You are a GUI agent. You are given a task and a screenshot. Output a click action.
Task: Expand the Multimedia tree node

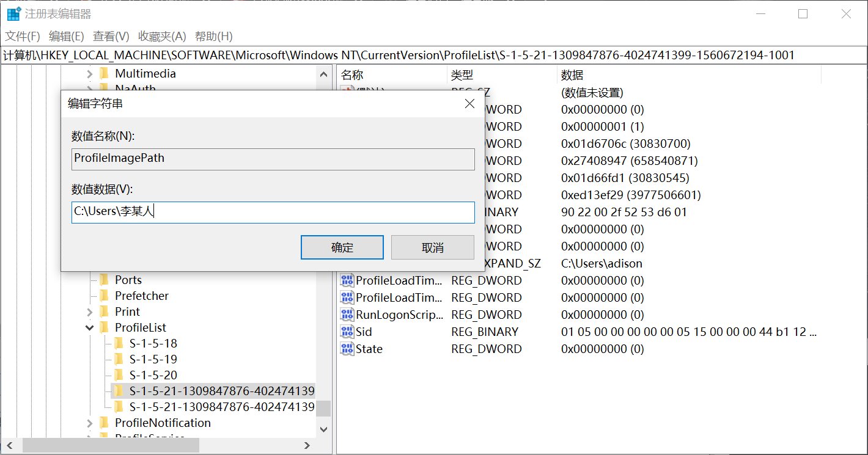tap(90, 74)
